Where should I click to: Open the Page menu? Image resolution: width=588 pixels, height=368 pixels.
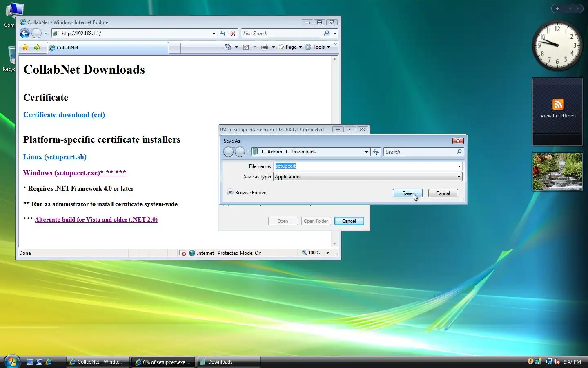tap(290, 47)
